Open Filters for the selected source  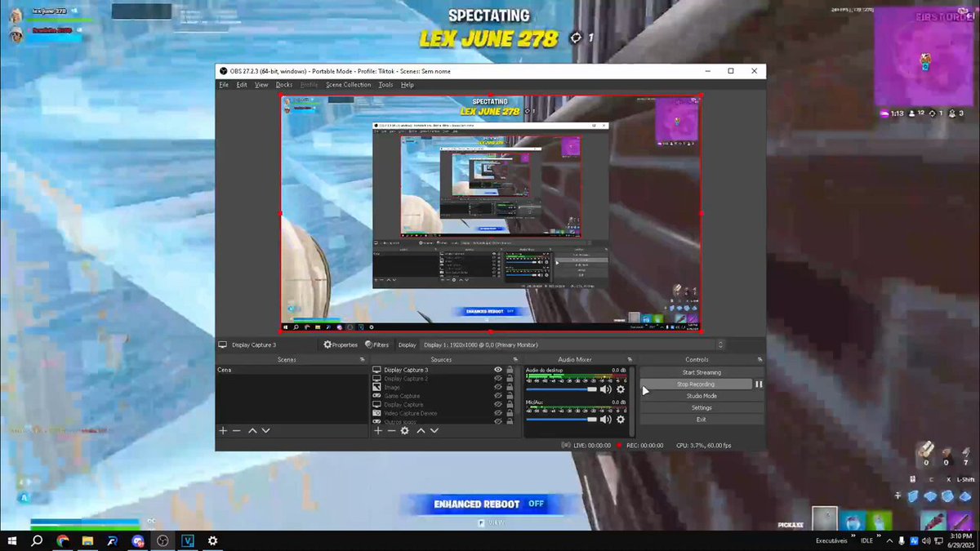(376, 344)
